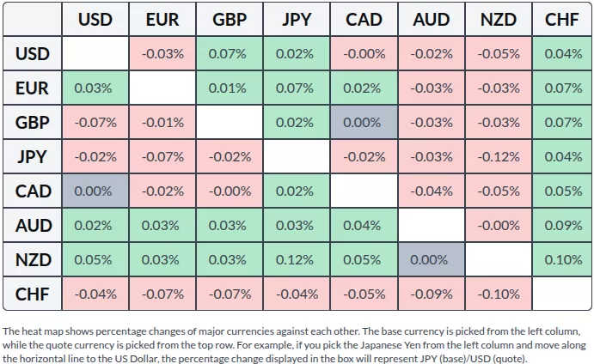Click the NZD/CHF cell showing 0.10%
The image size is (594, 364).
point(562,259)
